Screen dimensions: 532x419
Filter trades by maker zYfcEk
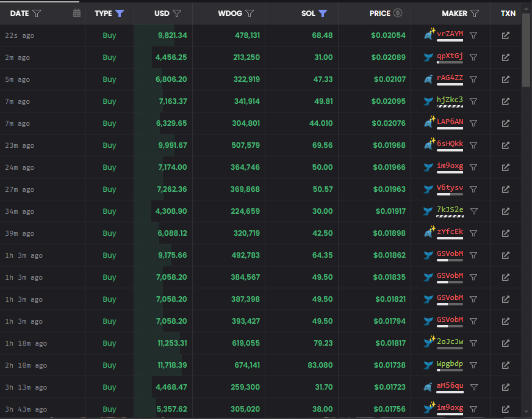473,233
